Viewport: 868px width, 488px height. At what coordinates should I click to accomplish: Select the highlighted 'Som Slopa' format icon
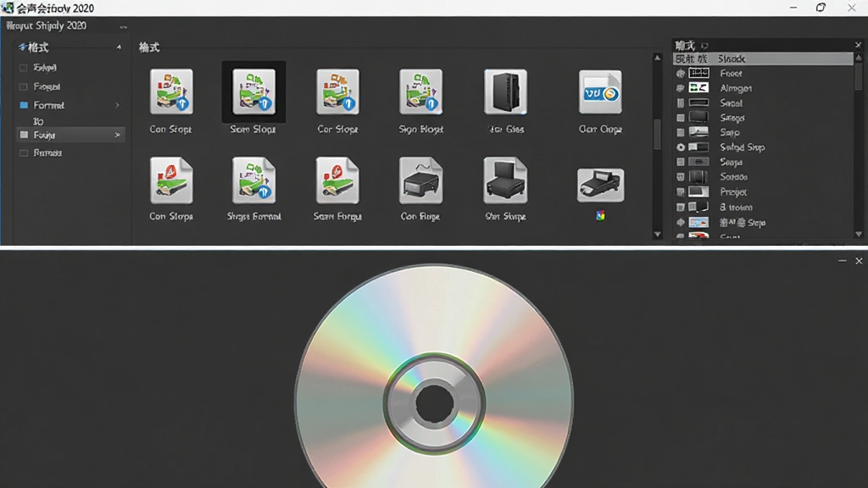click(253, 92)
